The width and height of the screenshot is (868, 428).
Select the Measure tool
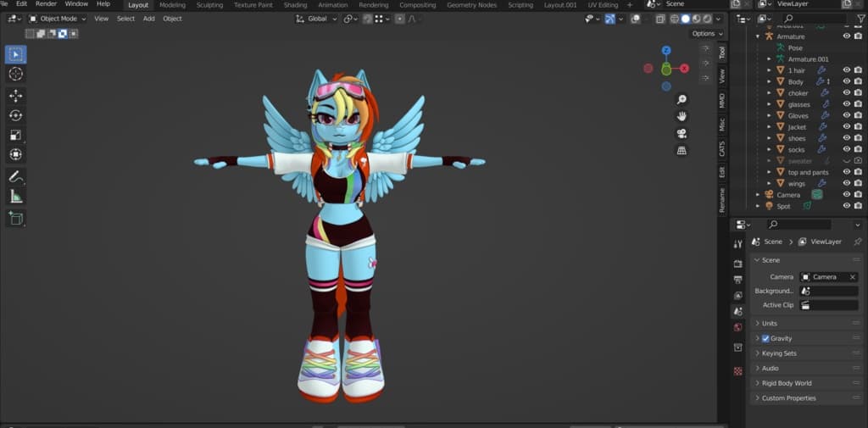tap(15, 197)
